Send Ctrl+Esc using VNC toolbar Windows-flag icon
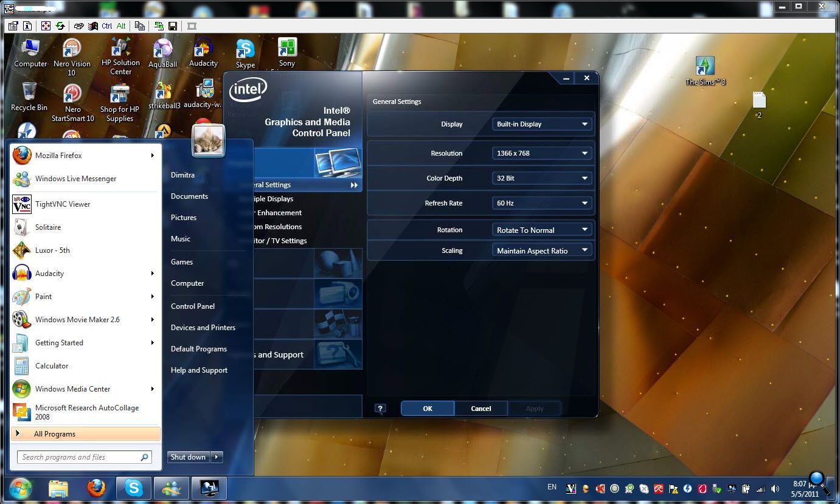 click(93, 26)
